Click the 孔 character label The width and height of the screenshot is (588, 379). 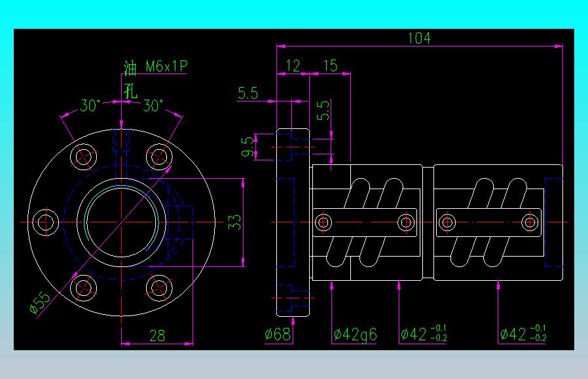coord(131,91)
